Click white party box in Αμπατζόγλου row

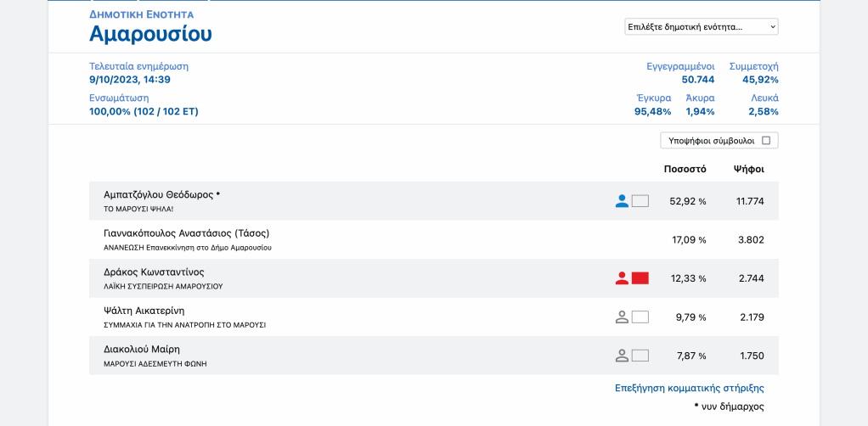click(640, 201)
